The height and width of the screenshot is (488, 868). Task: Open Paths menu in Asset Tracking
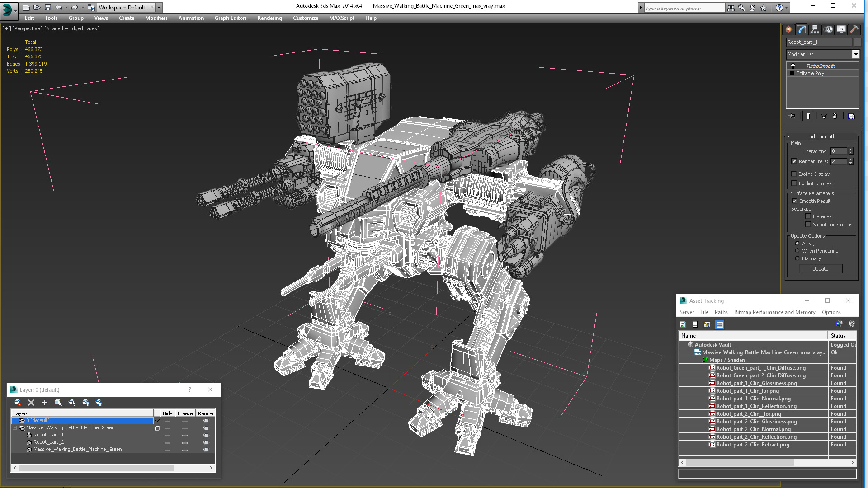pos(721,312)
